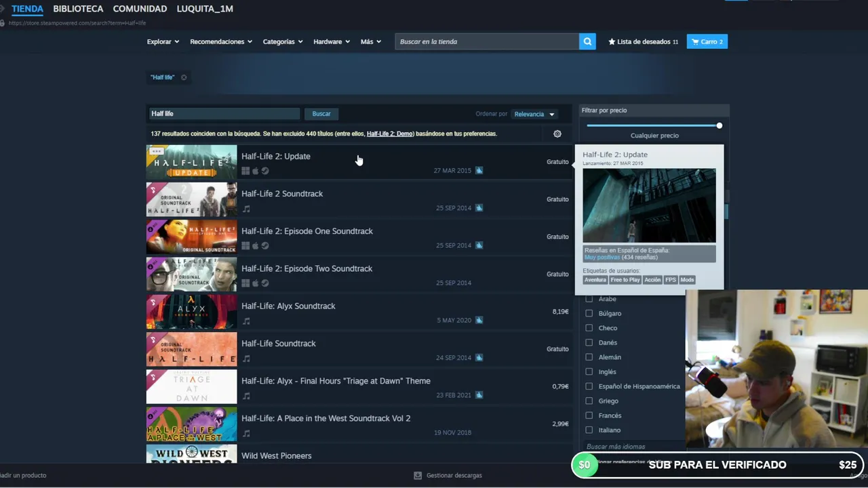Open the Hardware dropdown menu
The image size is (868, 488).
click(x=332, y=41)
